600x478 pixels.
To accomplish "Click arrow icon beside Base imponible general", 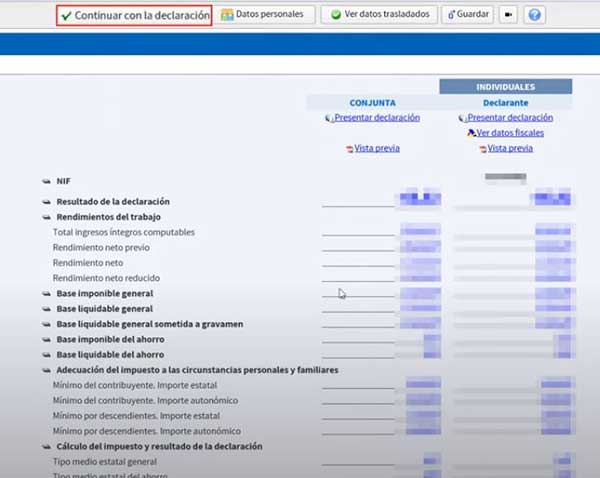I will [x=46, y=294].
